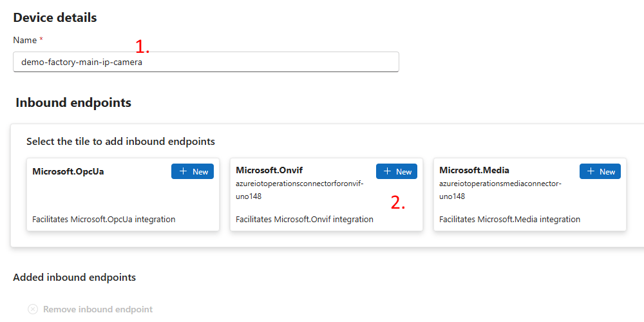Click the plus icon on Microsoft.Media tile
This screenshot has height=322, width=644.
click(591, 171)
